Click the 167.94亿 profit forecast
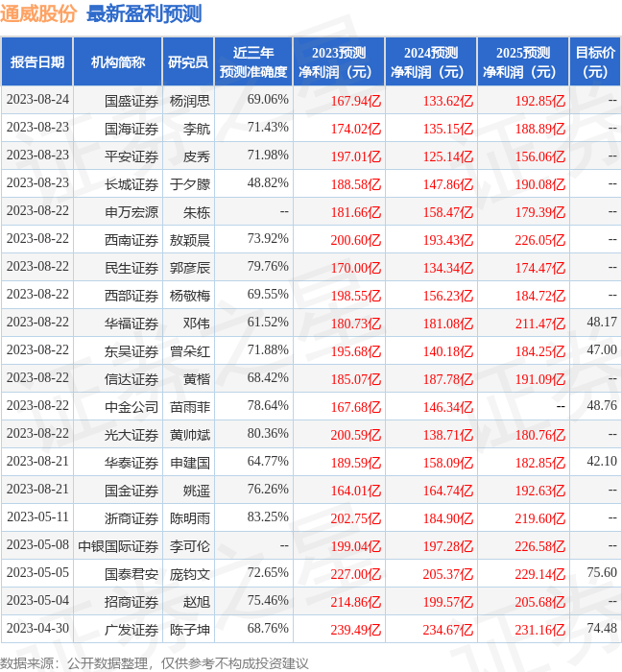This screenshot has width=622, height=672. tap(356, 101)
